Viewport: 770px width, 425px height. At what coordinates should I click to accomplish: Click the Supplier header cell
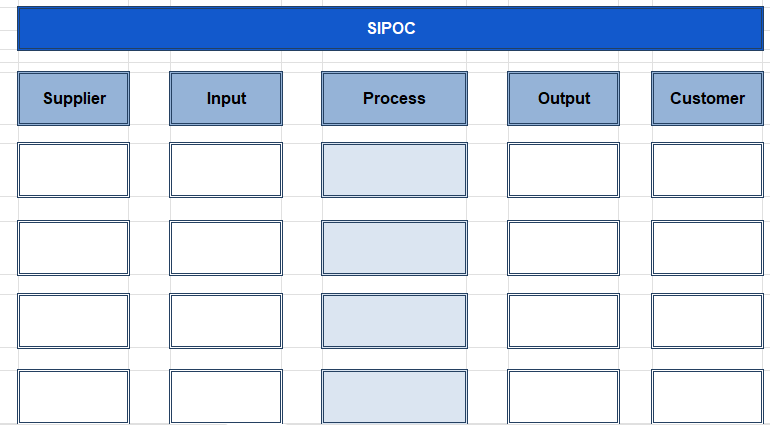[x=74, y=98]
